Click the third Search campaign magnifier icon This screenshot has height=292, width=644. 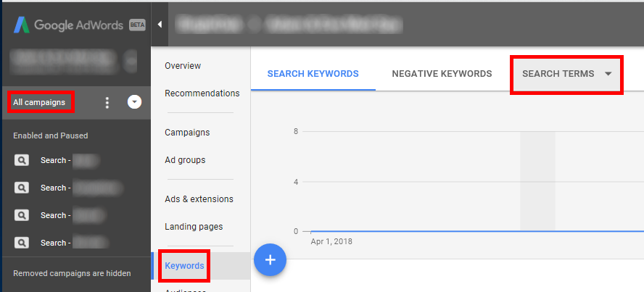click(22, 215)
